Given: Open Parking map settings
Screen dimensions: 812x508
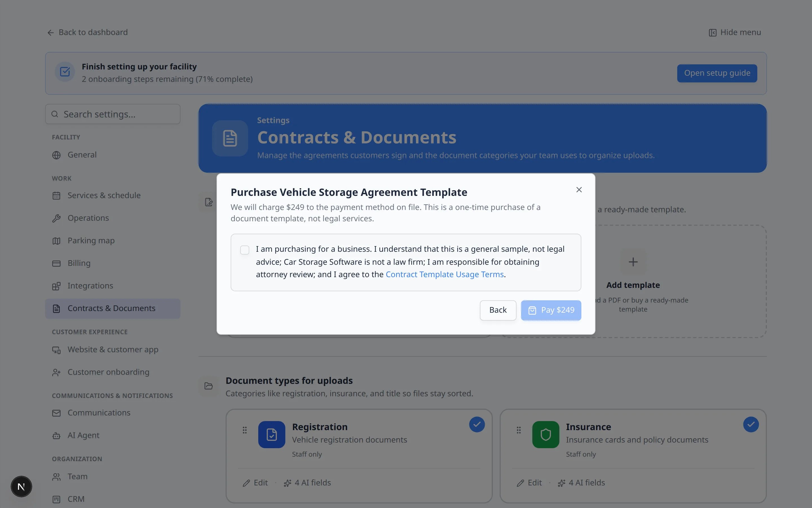Looking at the screenshot, I should pyautogui.click(x=113, y=240).
